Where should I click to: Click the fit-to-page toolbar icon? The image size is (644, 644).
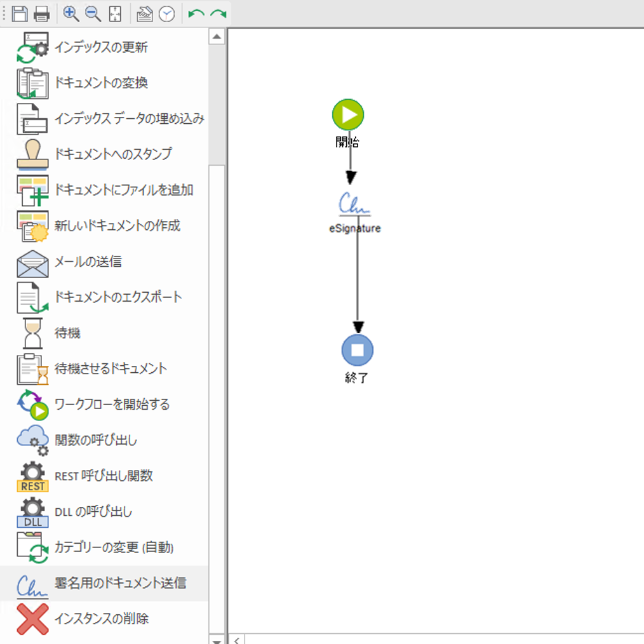(x=115, y=14)
